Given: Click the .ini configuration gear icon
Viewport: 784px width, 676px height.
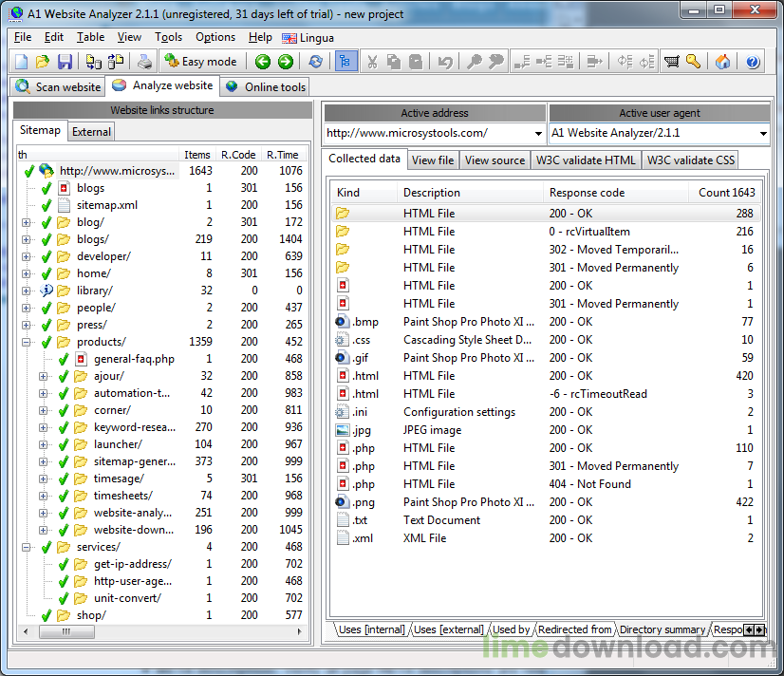Looking at the screenshot, I should [x=342, y=412].
